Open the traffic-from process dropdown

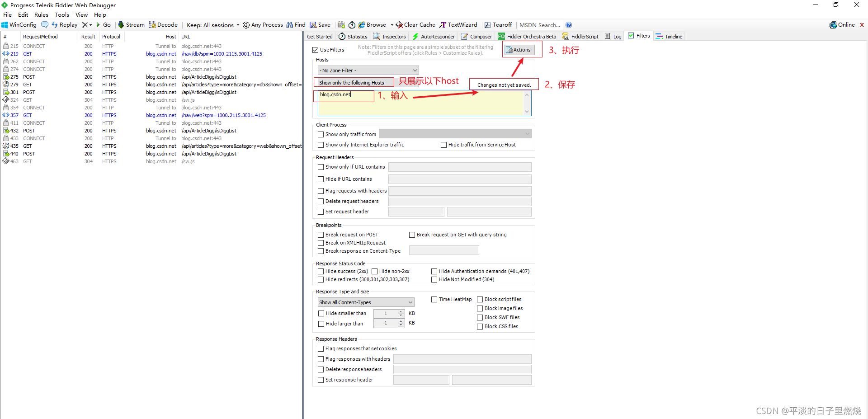455,134
